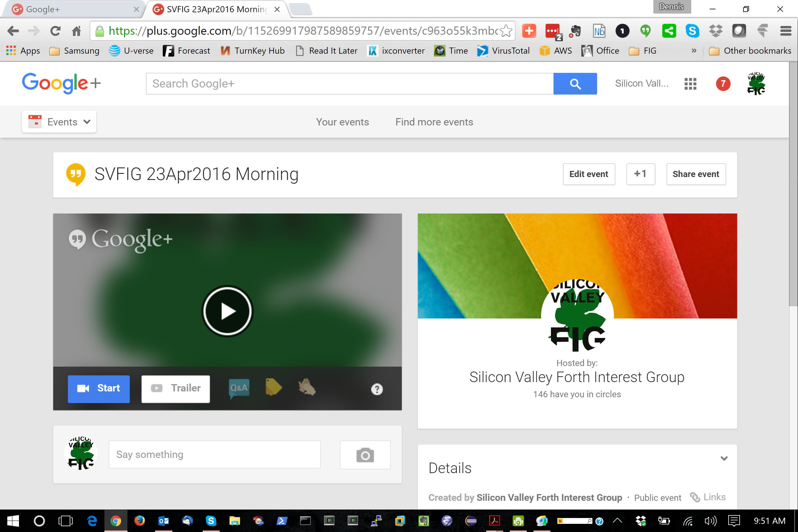Open Firefox from the Windows taskbar
The width and height of the screenshot is (798, 532).
click(139, 520)
